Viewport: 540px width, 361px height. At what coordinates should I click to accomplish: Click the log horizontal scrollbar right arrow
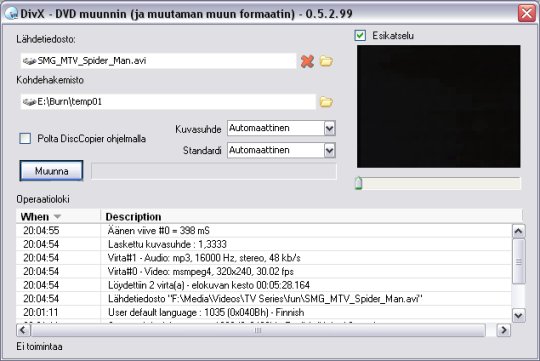[503, 330]
